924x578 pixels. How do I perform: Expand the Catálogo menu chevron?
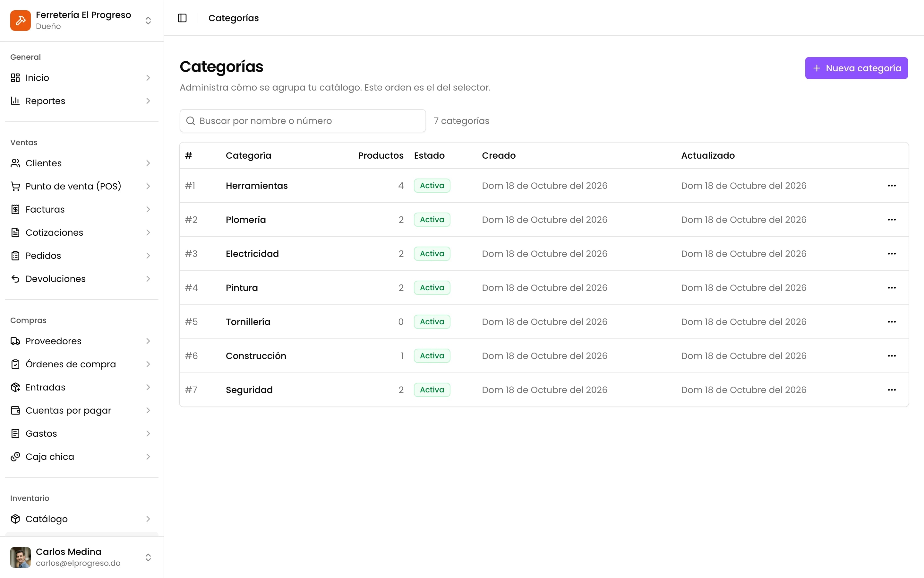point(148,519)
